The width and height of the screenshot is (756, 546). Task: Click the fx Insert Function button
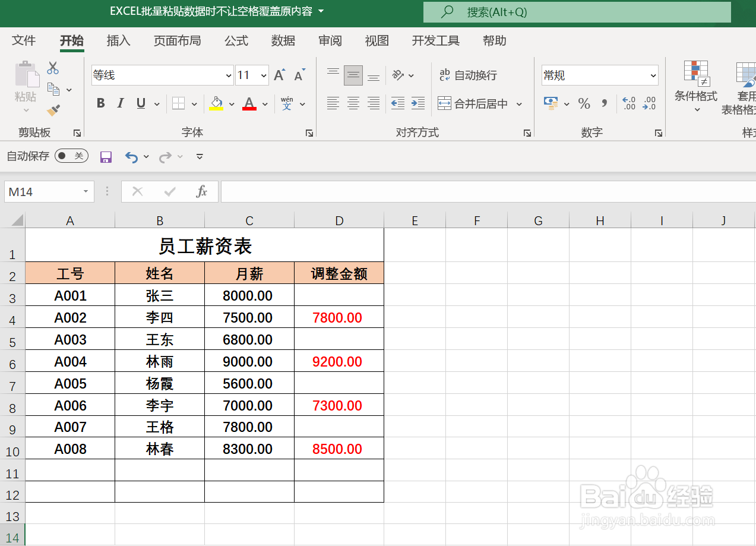point(201,191)
